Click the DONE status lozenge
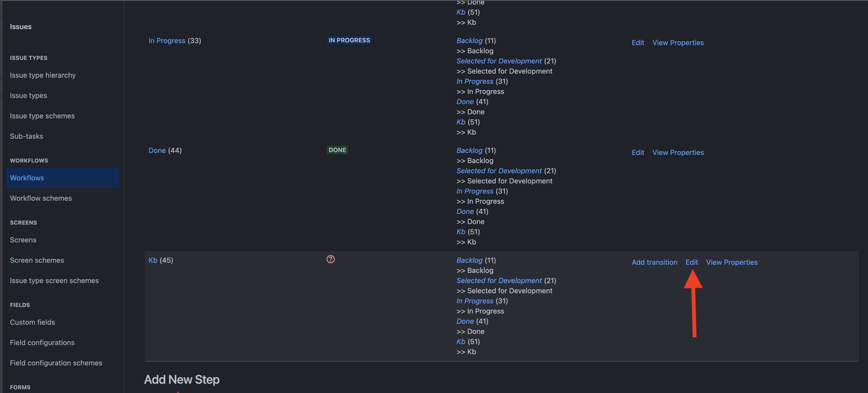 pos(337,150)
